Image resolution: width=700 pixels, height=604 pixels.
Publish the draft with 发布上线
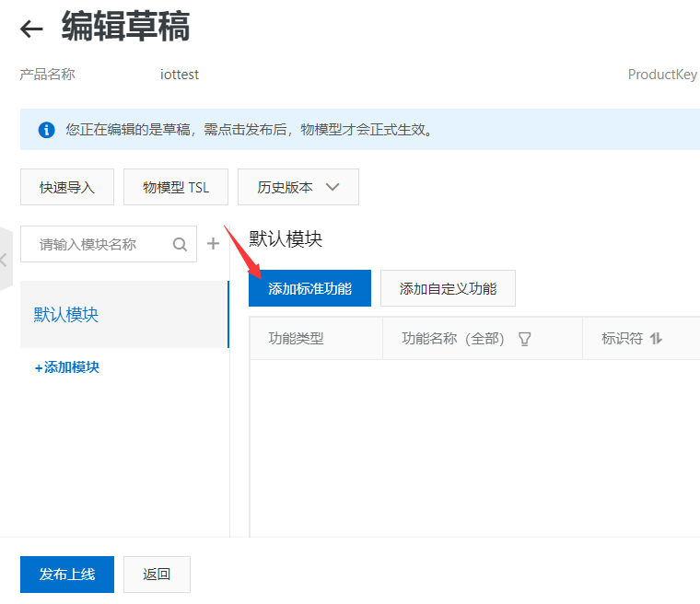tap(67, 574)
